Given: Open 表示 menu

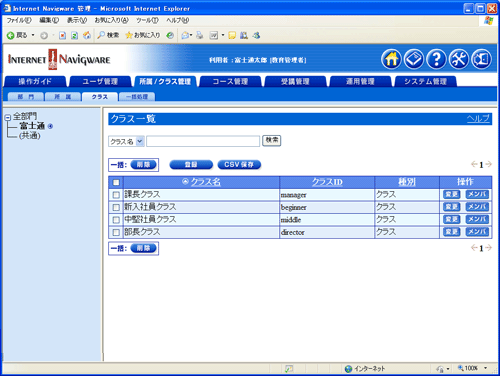Looking at the screenshot, I should click(x=77, y=20).
